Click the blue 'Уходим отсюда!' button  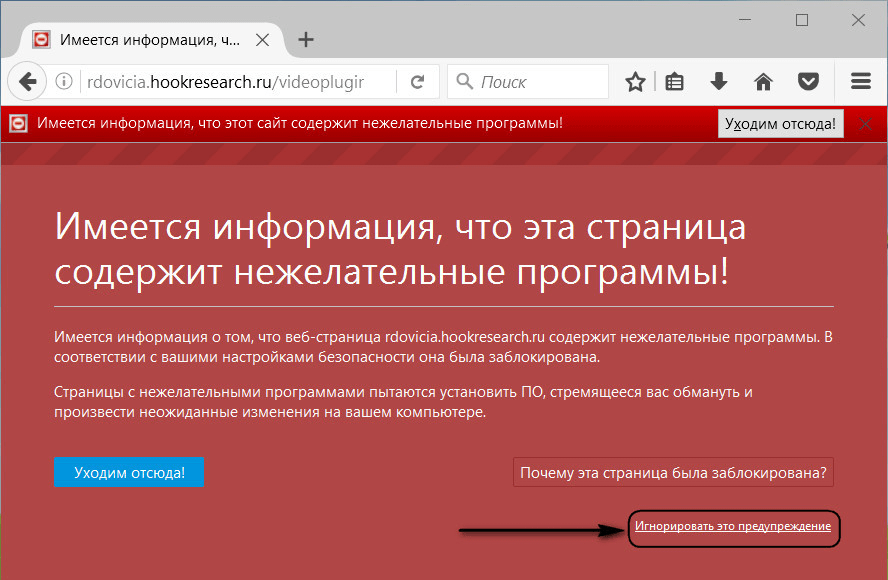(128, 473)
